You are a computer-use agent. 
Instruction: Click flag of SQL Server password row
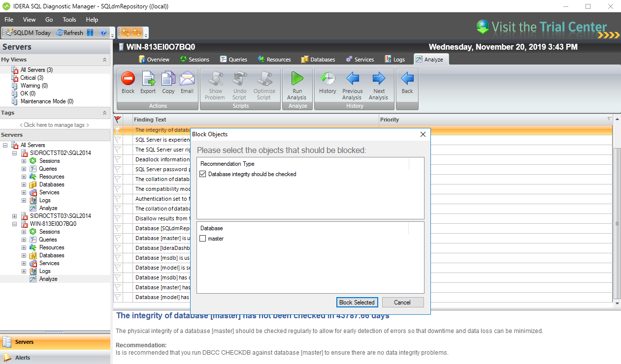pyautogui.click(x=118, y=169)
